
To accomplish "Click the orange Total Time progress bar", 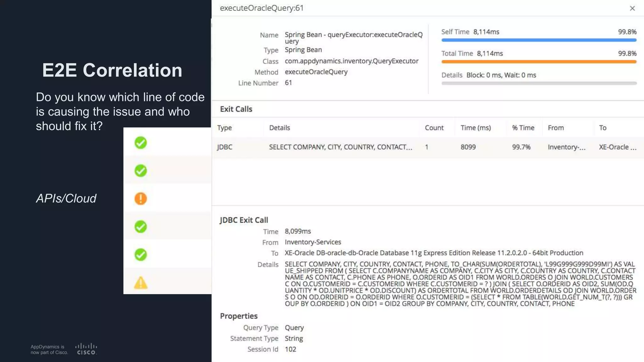I will [x=539, y=62].
